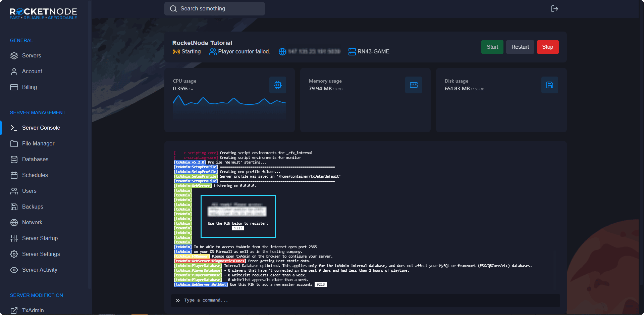Screen dimensions: 644x315
Task: Navigate to Billing page
Action: click(x=29, y=87)
